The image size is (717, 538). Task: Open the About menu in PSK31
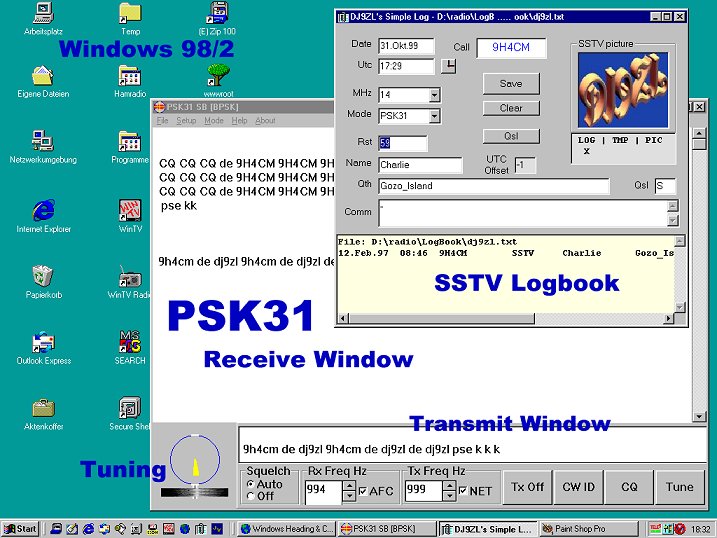[x=265, y=120]
